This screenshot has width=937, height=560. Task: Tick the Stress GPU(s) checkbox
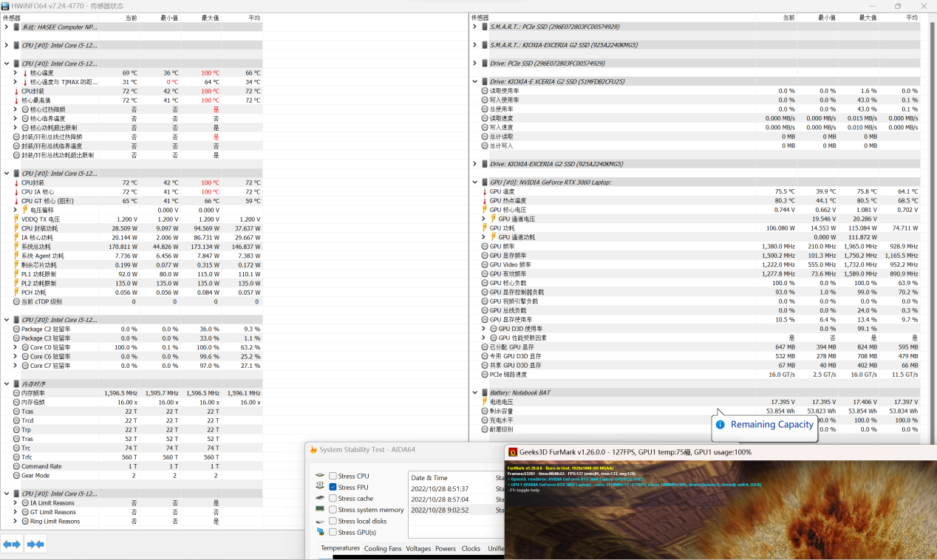click(333, 532)
